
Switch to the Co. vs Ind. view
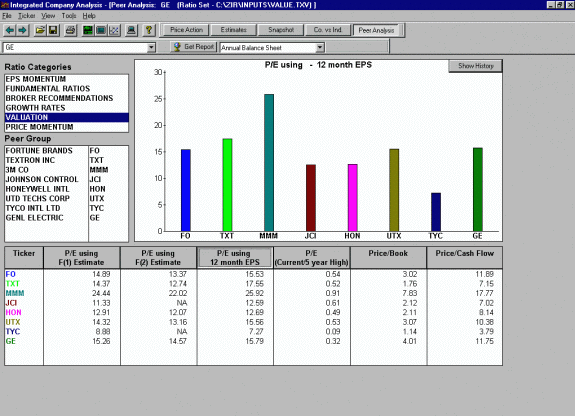[328, 30]
